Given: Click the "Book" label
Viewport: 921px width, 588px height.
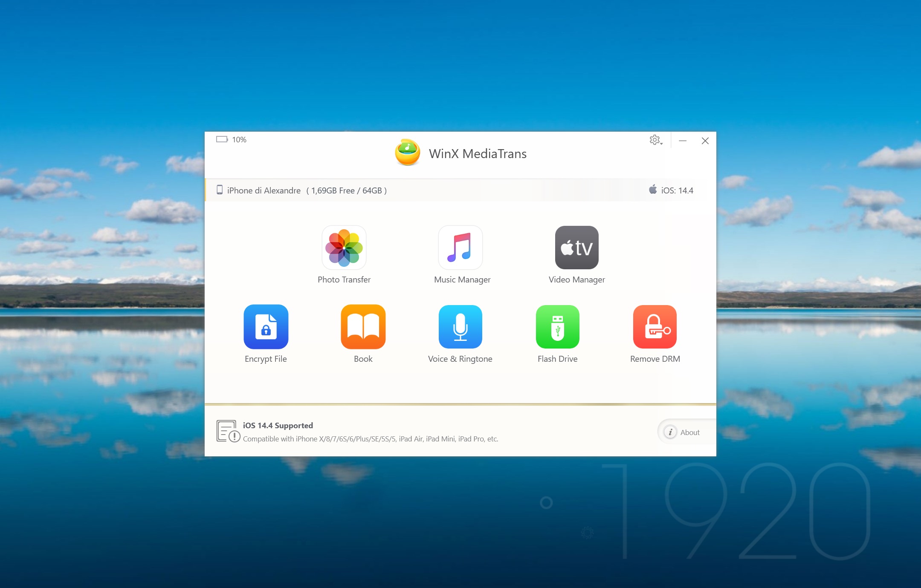Looking at the screenshot, I should 363,359.
